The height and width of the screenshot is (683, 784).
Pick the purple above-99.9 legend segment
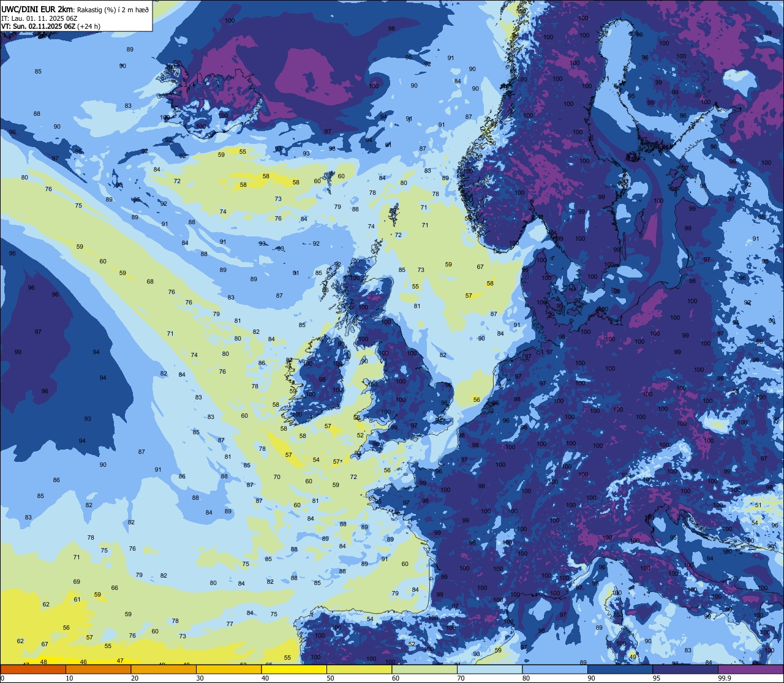[750, 669]
